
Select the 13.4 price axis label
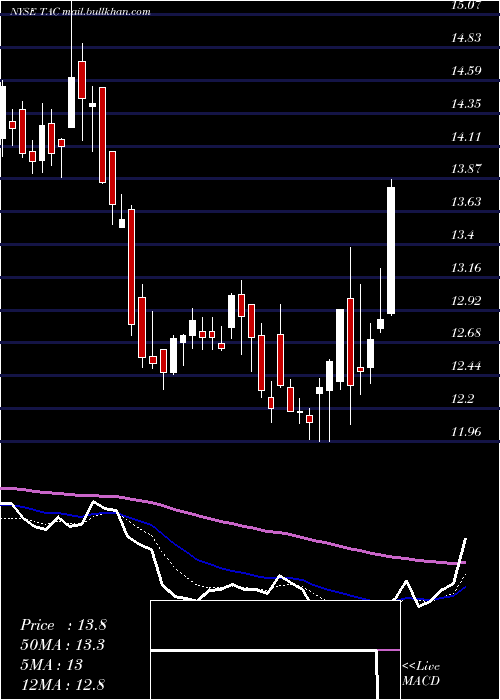[x=462, y=235]
